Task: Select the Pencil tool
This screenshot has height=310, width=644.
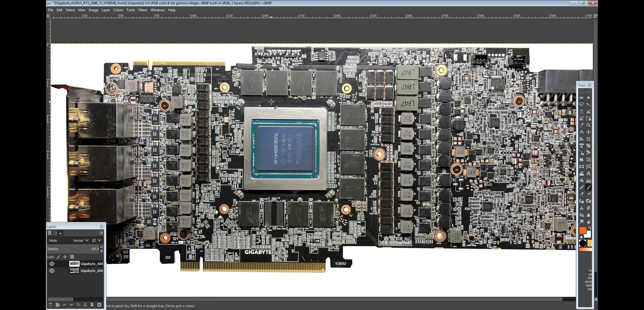Action: (582, 187)
